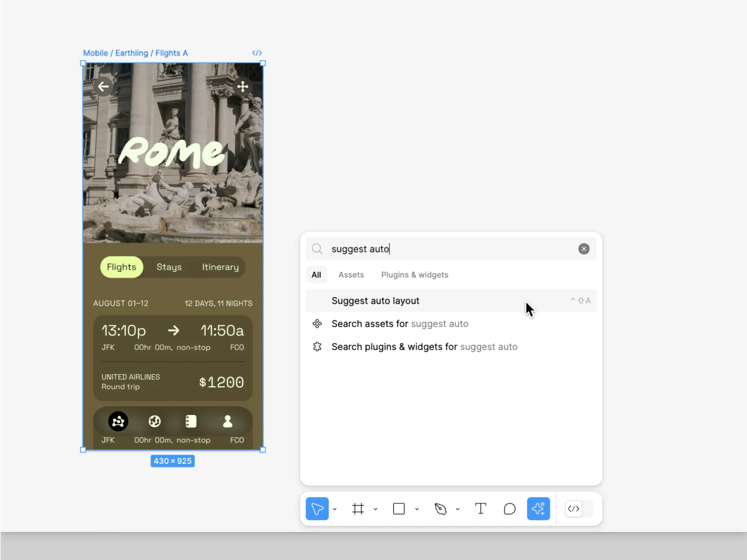
Task: Select the Comment tool
Action: coord(509,508)
